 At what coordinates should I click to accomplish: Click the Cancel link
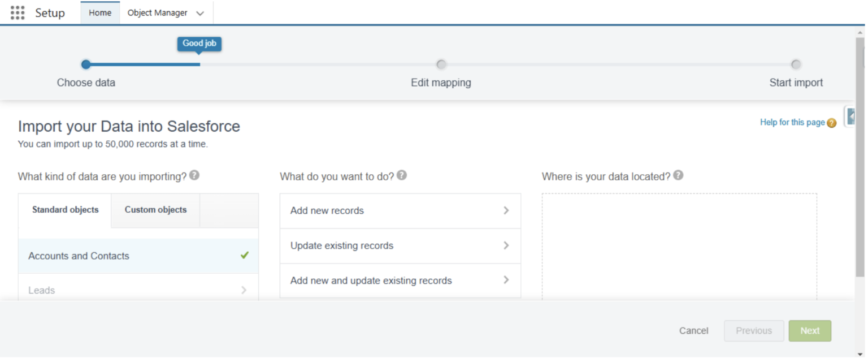coord(693,331)
